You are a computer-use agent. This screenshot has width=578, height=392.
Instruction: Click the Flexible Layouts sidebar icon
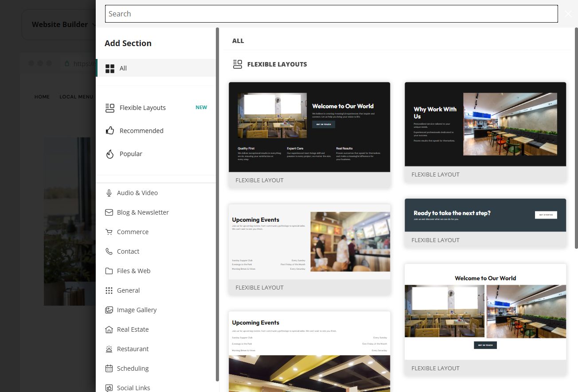(x=110, y=108)
